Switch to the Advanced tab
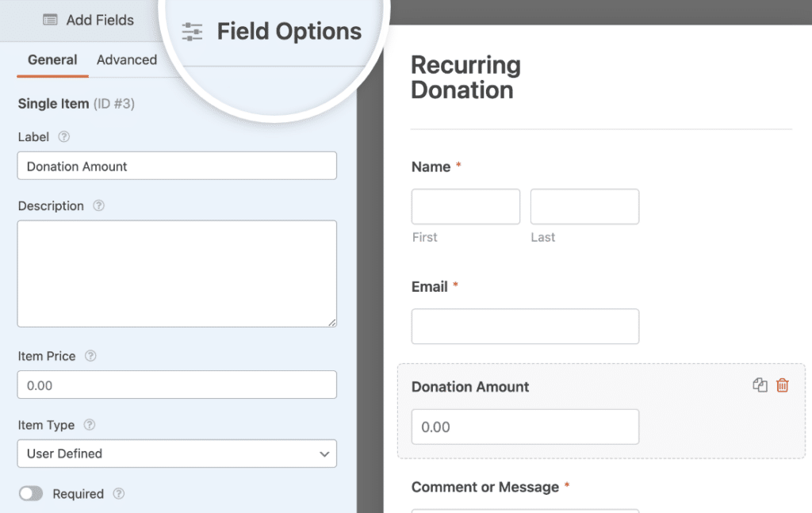Image resolution: width=812 pixels, height=513 pixels. (127, 59)
